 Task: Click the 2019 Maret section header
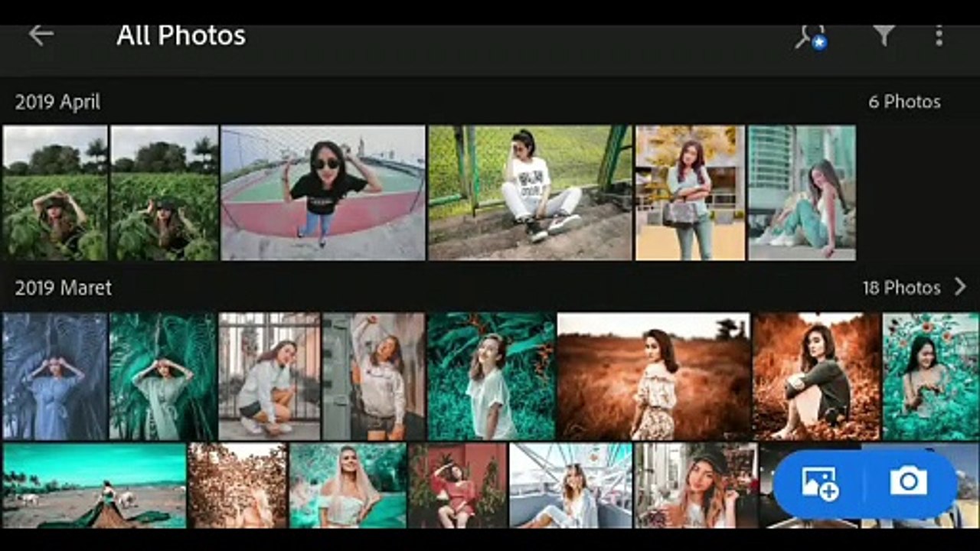tap(64, 288)
